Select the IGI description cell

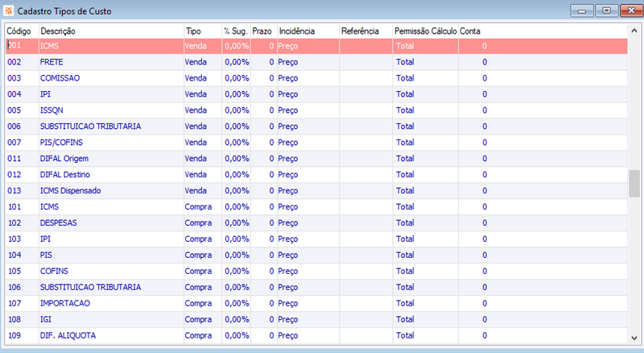point(111,319)
